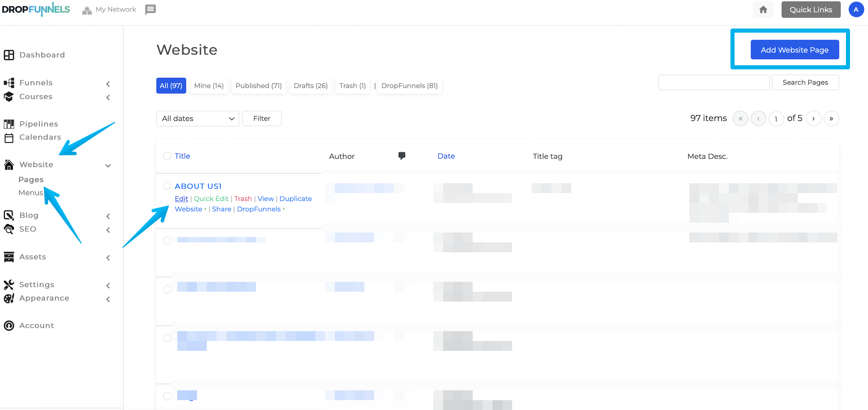Viewport: 868px width, 410px height.
Task: Open Pages submenu under Website
Action: pos(31,179)
